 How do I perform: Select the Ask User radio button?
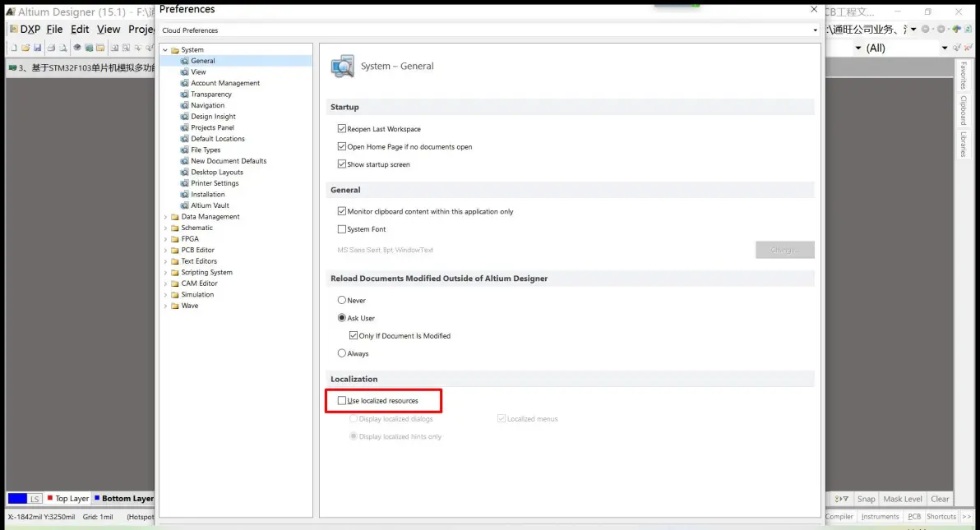pos(342,317)
